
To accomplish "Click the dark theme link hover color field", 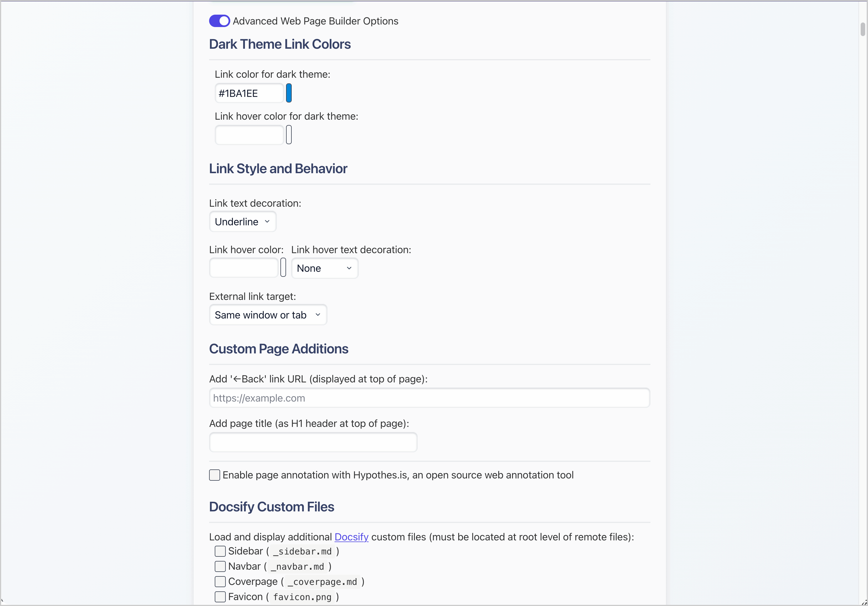I will click(249, 135).
